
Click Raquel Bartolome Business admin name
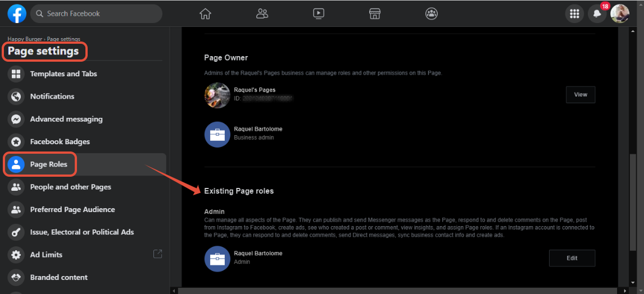click(x=258, y=128)
